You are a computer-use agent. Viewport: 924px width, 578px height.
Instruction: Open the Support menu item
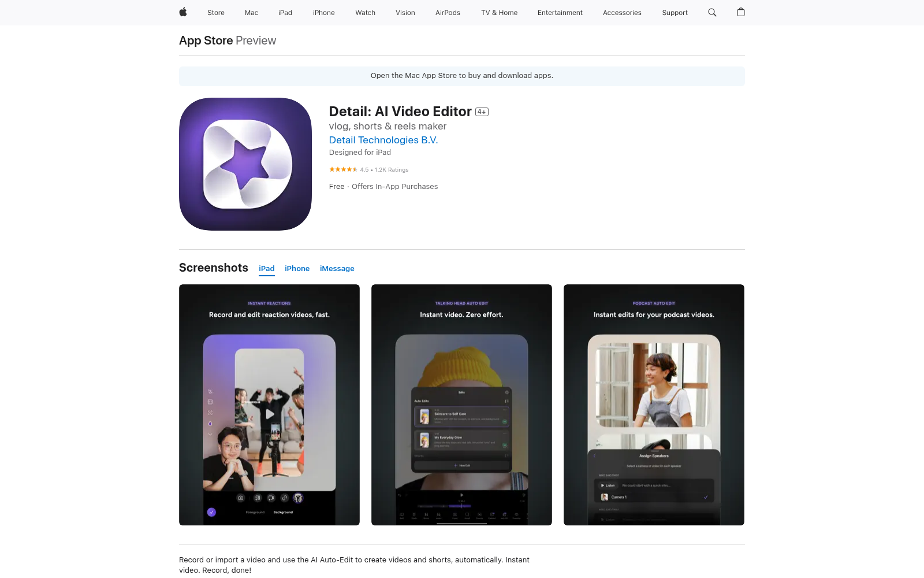point(675,13)
